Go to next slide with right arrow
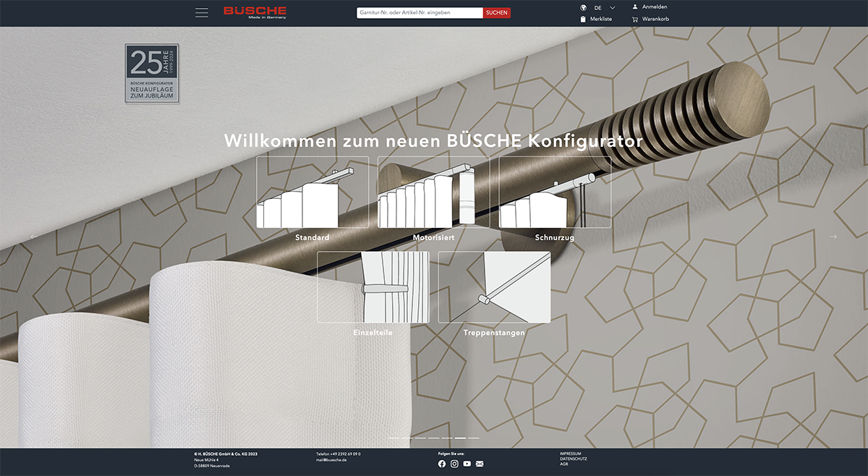The width and height of the screenshot is (868, 476). (833, 237)
